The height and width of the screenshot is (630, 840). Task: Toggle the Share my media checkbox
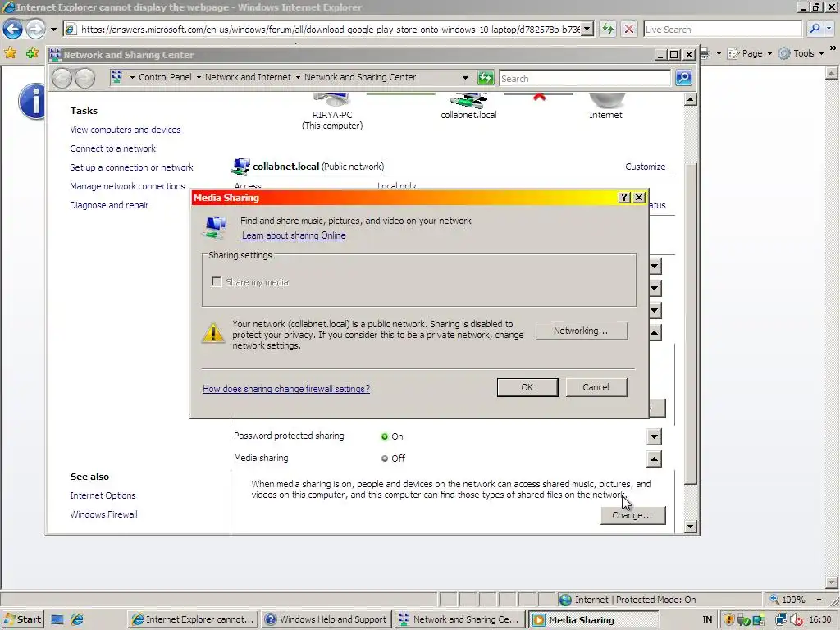[x=217, y=282]
